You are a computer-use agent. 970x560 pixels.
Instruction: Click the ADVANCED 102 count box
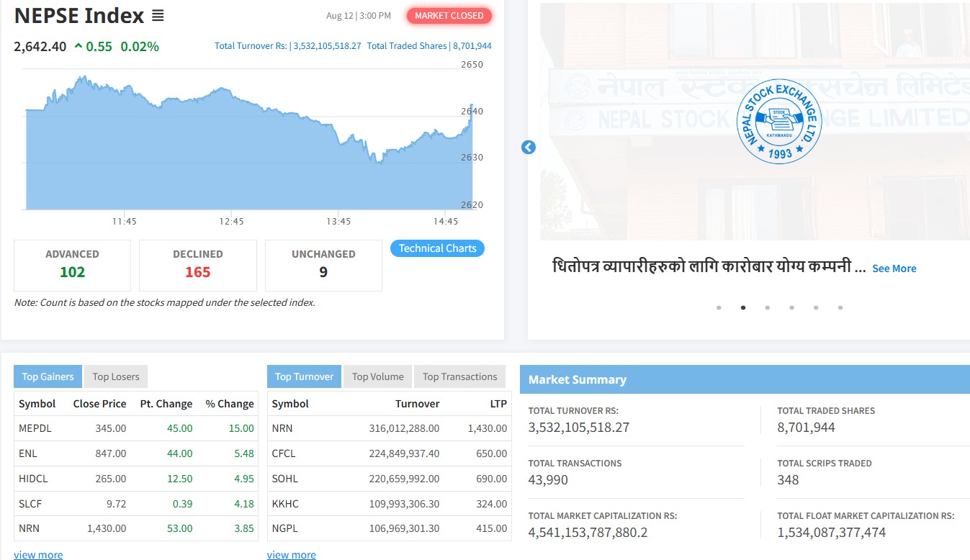pos(72,265)
